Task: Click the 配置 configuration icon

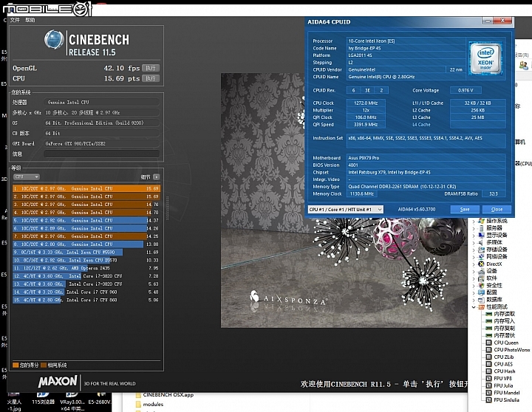Action: pos(481,292)
